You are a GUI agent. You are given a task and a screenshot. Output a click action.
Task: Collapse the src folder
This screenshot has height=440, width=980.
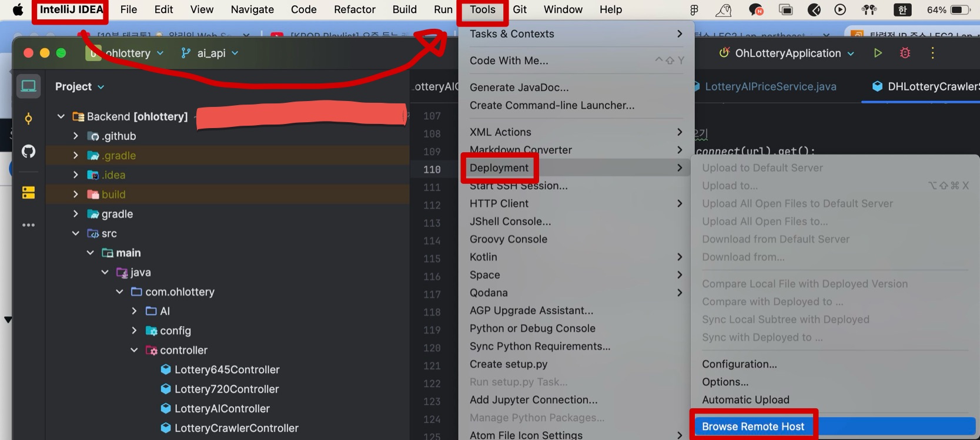[75, 233]
